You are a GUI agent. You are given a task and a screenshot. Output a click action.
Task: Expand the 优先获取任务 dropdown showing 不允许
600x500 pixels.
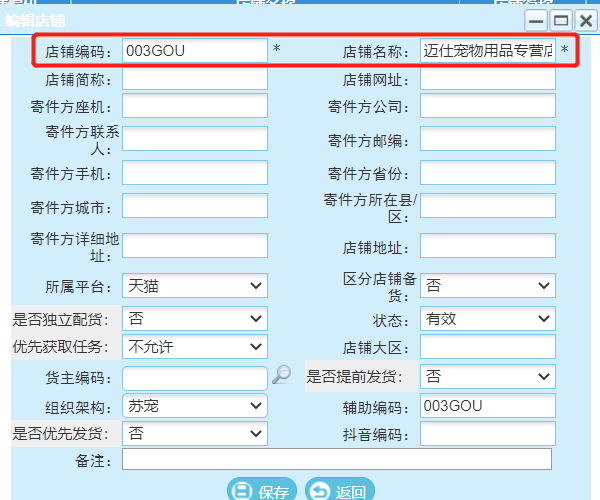tap(195, 347)
